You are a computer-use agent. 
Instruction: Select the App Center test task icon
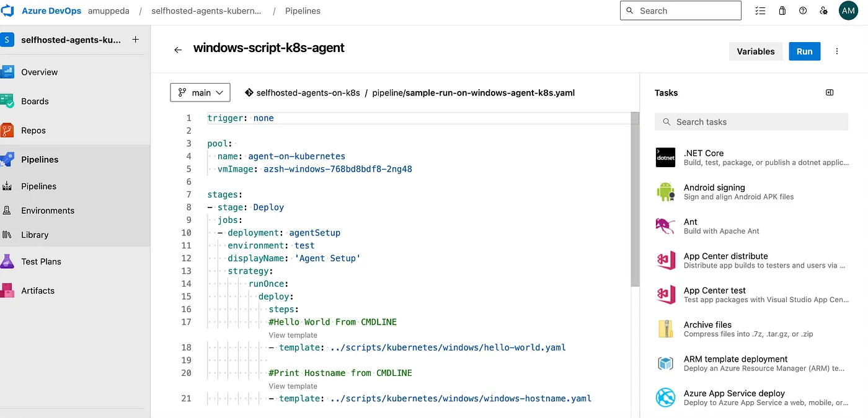pyautogui.click(x=665, y=295)
